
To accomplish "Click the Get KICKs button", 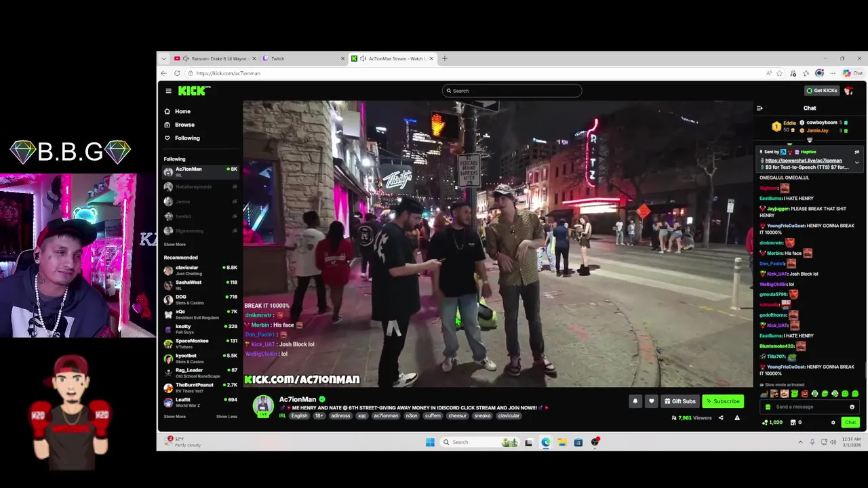I will pos(822,91).
